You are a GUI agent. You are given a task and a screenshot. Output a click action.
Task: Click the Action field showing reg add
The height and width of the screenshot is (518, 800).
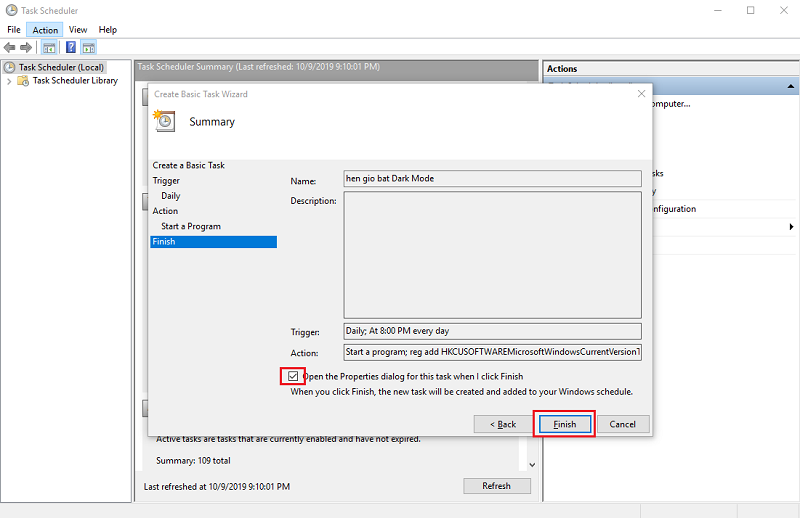492,352
